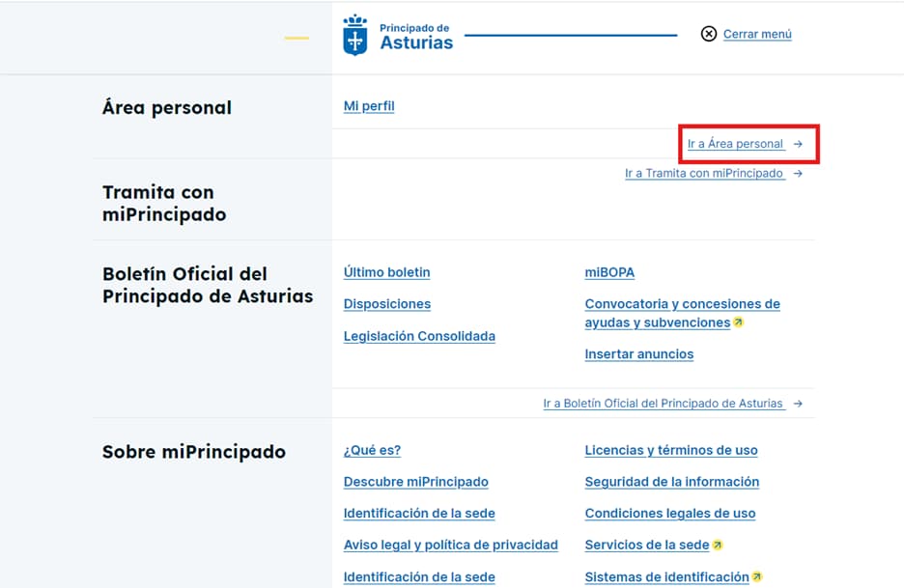Open the ¿Qué es? link

coord(372,450)
